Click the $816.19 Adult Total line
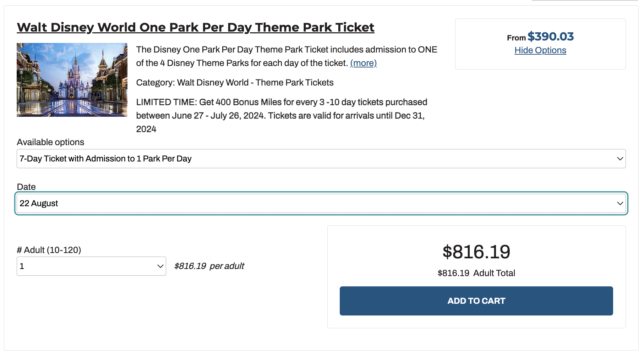This screenshot has width=644, height=357. [x=476, y=273]
